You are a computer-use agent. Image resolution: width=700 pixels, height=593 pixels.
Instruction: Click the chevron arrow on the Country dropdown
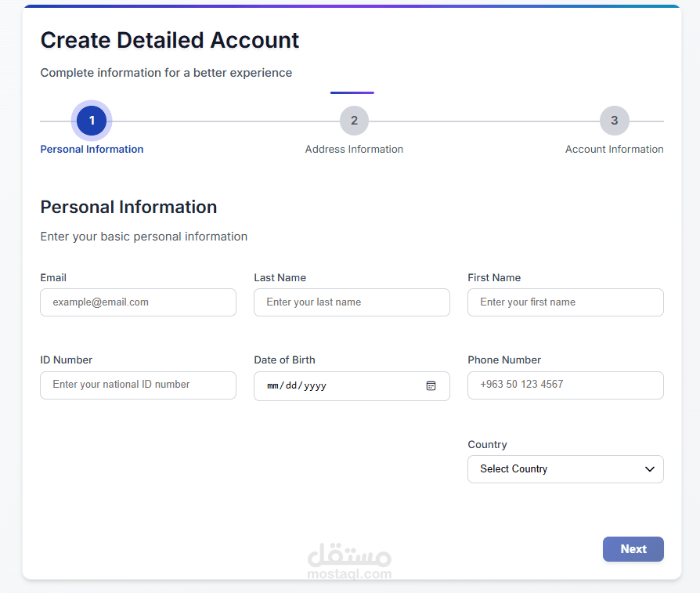tap(649, 469)
